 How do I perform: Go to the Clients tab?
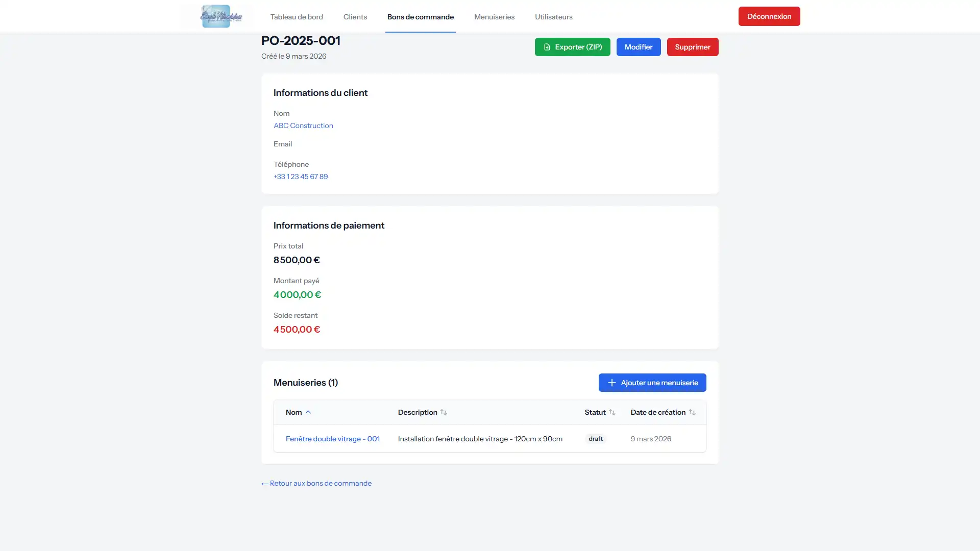coord(355,17)
